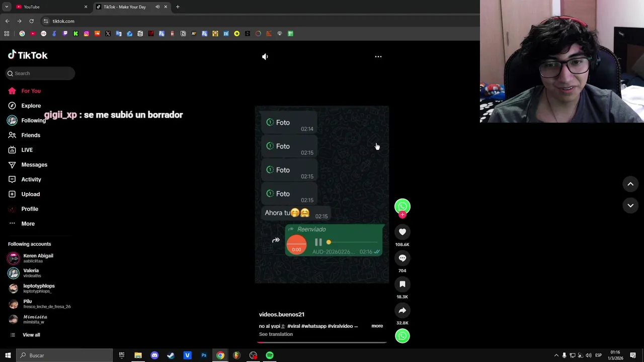The image size is (644, 362).
Task: Close the YouTube tab
Action: (86, 7)
